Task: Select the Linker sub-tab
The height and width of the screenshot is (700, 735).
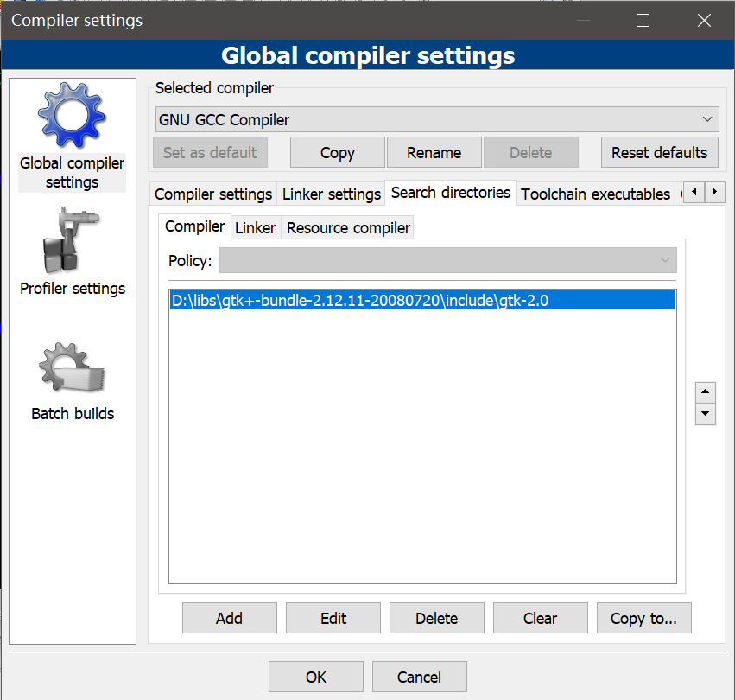Action: 256,228
